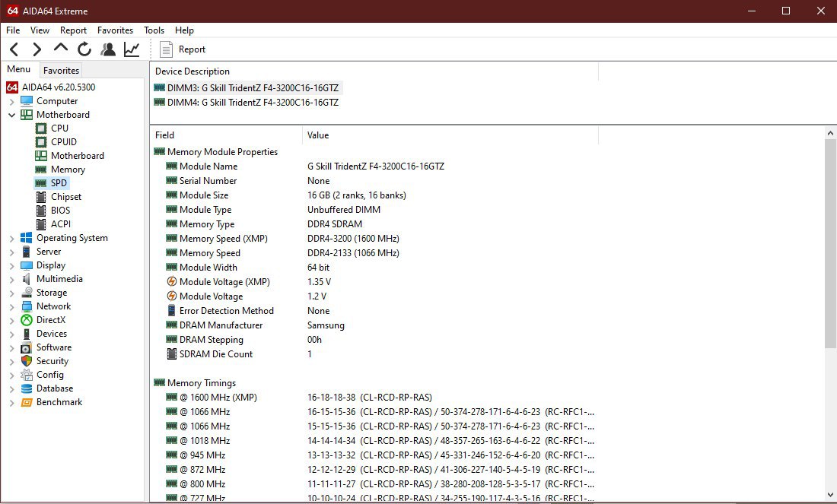This screenshot has height=504, width=837.
Task: Expand the Server tree node
Action: tap(11, 252)
